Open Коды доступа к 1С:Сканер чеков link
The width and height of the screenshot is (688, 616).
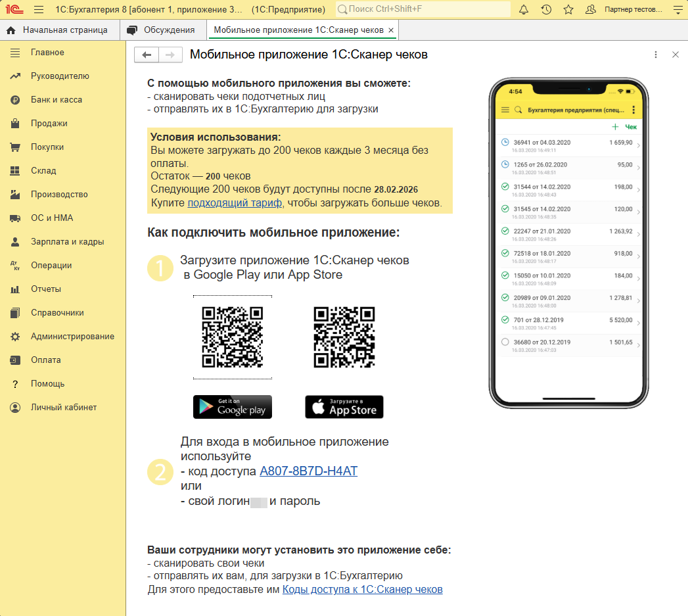tap(362, 590)
